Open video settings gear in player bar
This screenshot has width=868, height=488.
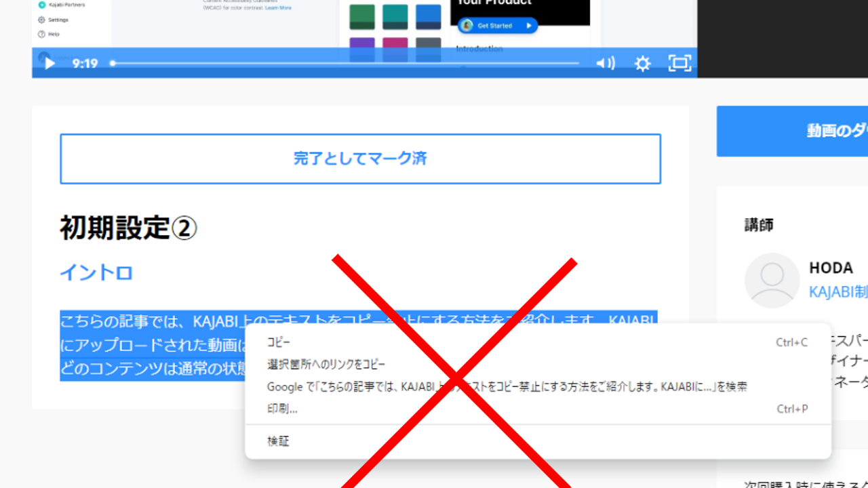pyautogui.click(x=642, y=64)
